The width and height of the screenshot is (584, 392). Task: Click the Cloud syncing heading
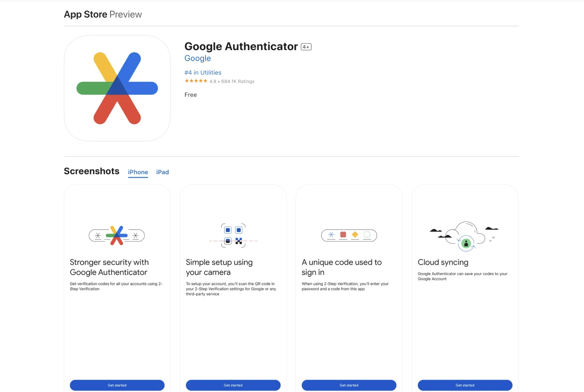443,262
